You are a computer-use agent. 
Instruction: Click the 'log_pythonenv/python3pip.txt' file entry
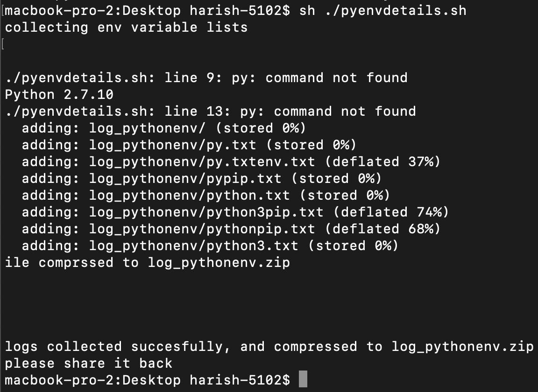[x=206, y=212]
